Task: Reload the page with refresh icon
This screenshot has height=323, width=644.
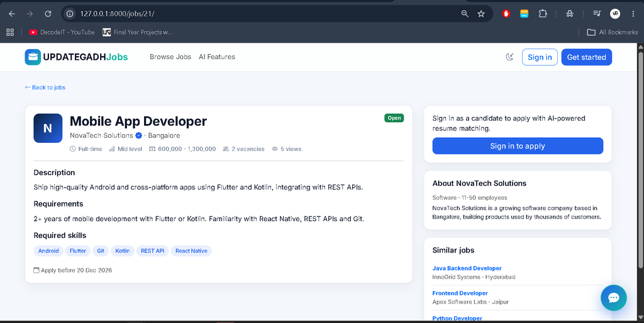Action: coord(48,14)
